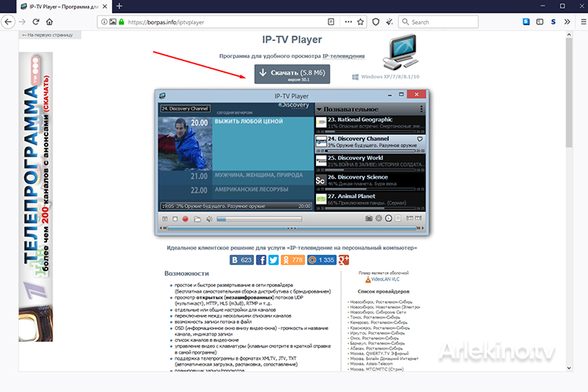Share the page on Google Plus
Image resolution: width=588 pixels, height=392 pixels.
point(343,260)
